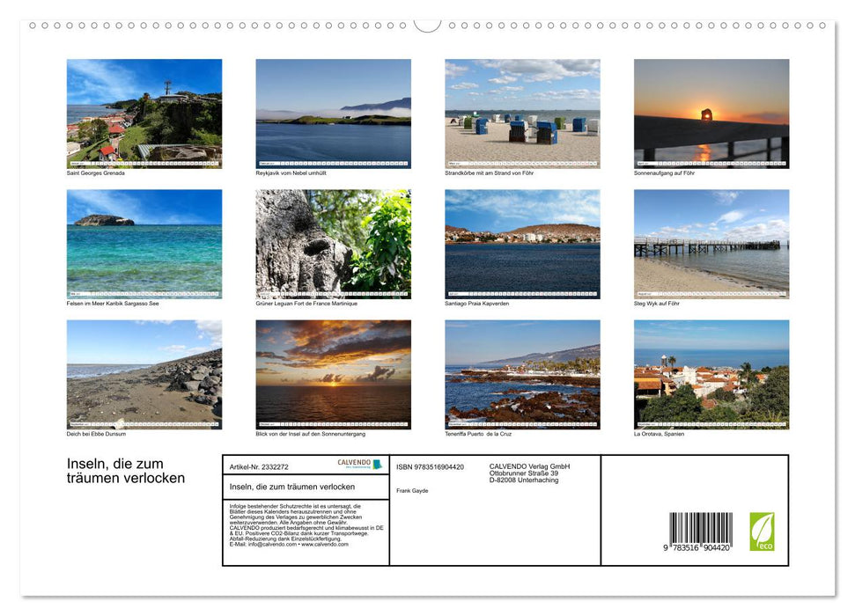Open the Felsen im Meer Karibik image
The height and width of the screenshot is (616, 855).
144,244
